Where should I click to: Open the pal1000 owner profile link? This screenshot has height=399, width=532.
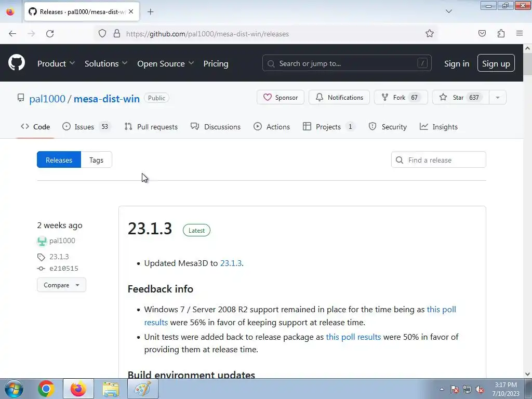[x=47, y=99]
